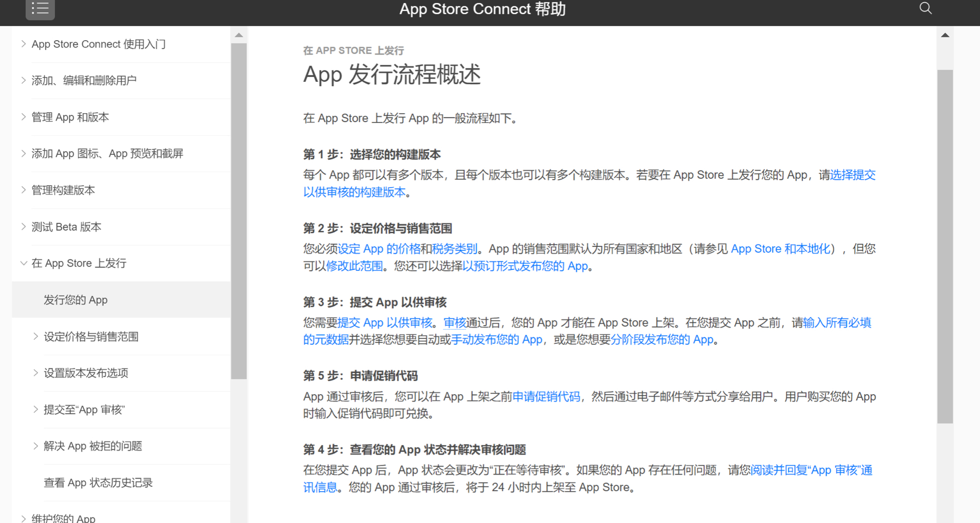Viewport: 980px width, 523px height.
Task: Open 查看 App 状态历史记录 page
Action: [x=98, y=483]
